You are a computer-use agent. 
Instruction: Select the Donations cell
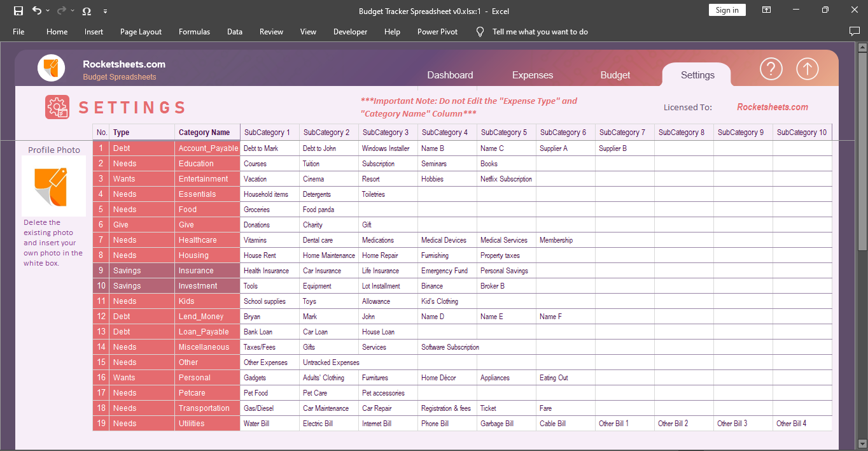click(270, 225)
